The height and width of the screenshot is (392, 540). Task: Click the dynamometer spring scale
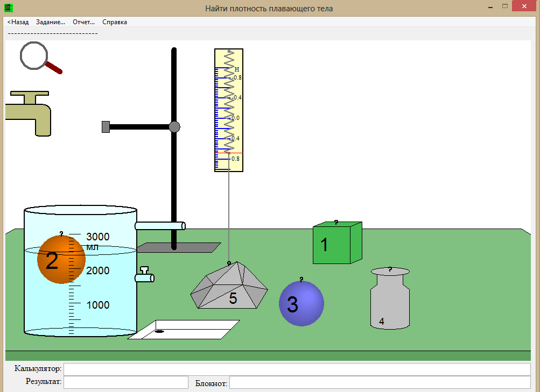pos(229,110)
